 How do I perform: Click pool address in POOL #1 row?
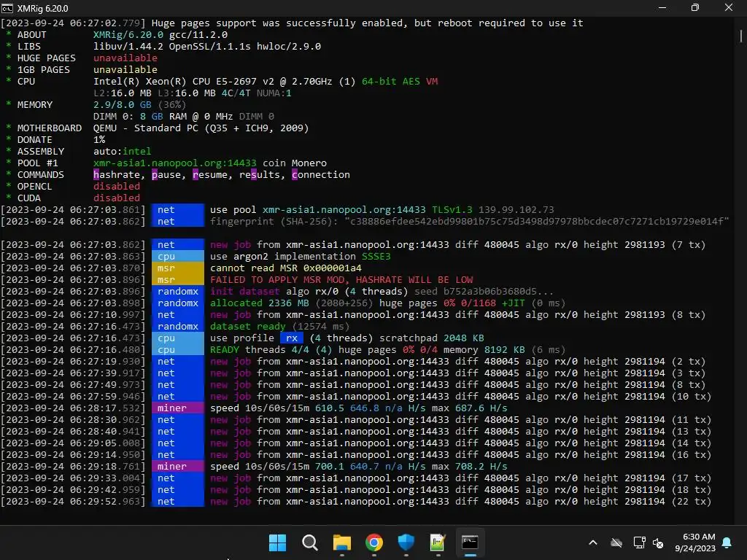click(x=175, y=163)
